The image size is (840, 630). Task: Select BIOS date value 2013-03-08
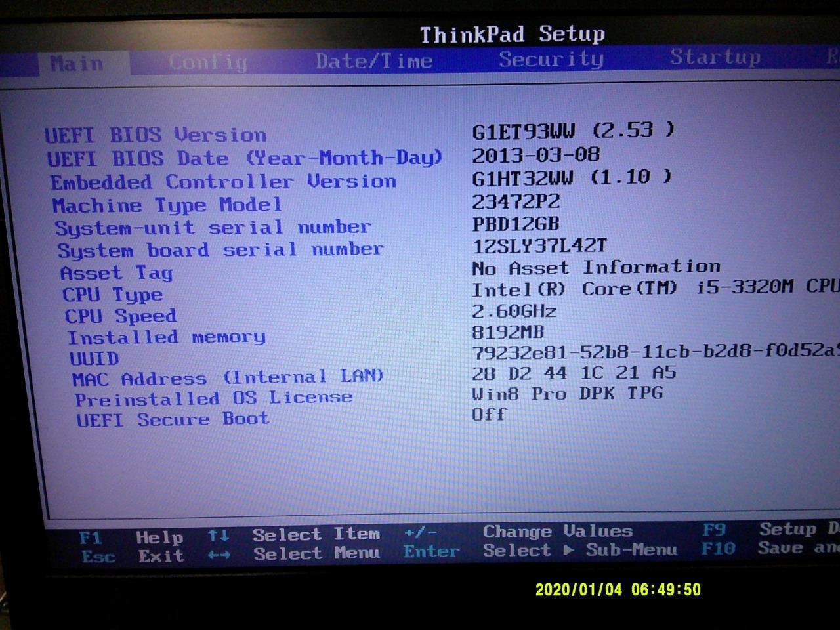tap(536, 155)
